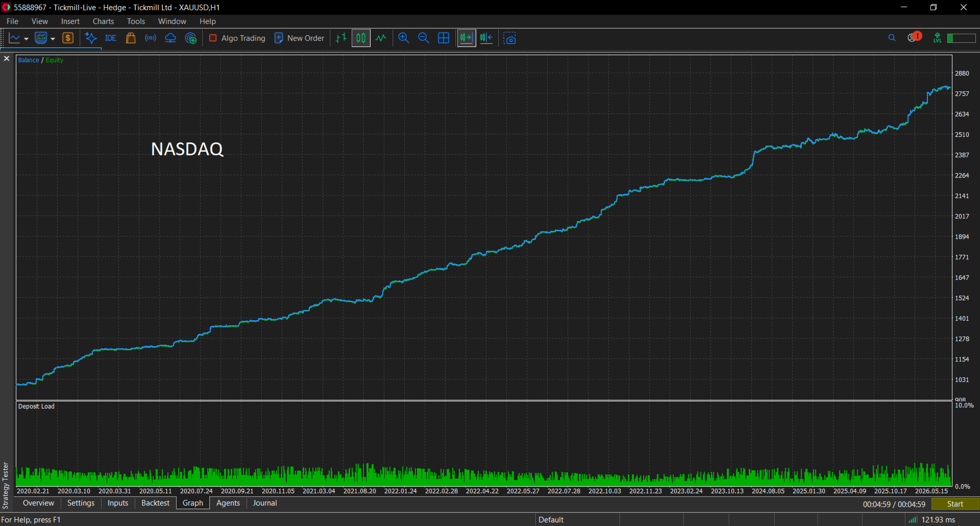Open the Market shopping bag icon
Viewport: 980px width, 526px height.
pos(131,38)
